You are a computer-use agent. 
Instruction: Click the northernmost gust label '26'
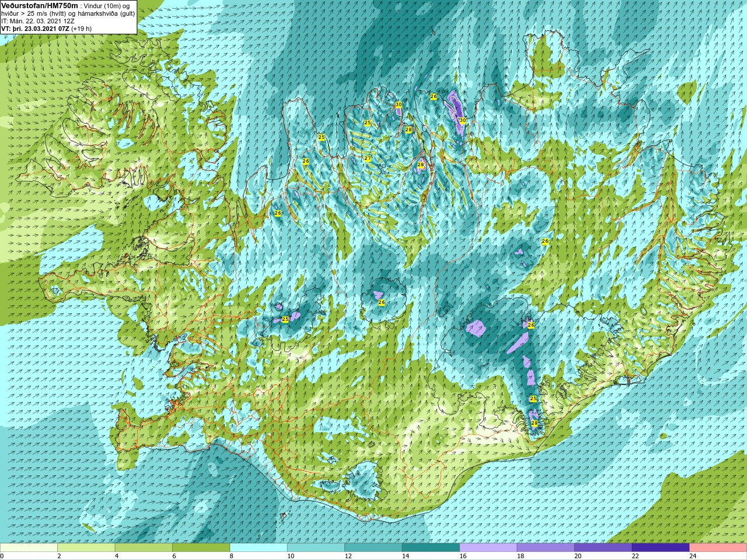[434, 97]
